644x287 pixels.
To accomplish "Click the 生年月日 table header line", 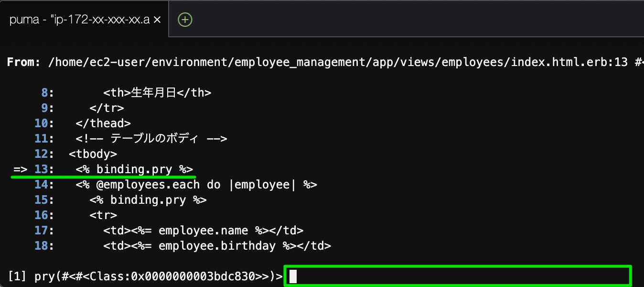I will tap(157, 93).
